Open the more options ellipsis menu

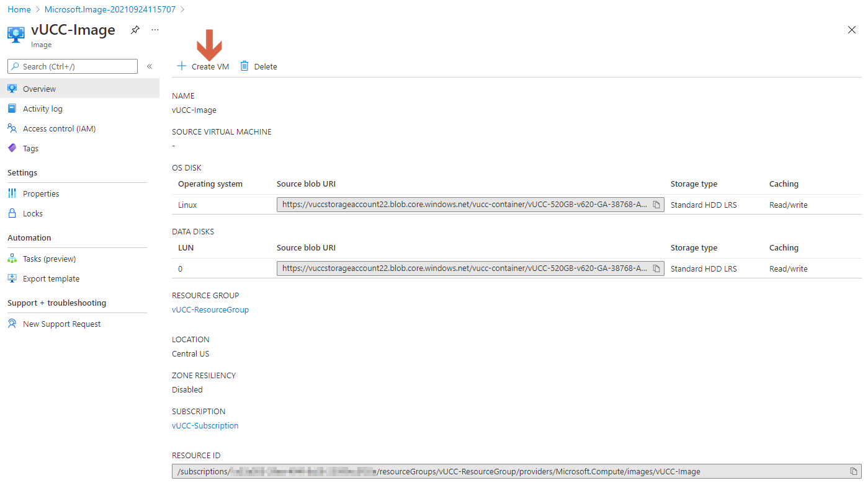click(x=155, y=30)
